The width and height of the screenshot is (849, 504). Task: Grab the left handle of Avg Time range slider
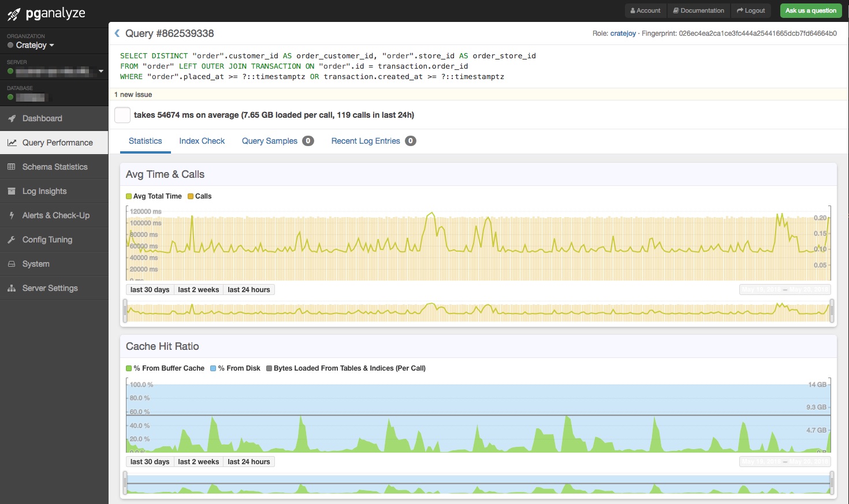125,311
